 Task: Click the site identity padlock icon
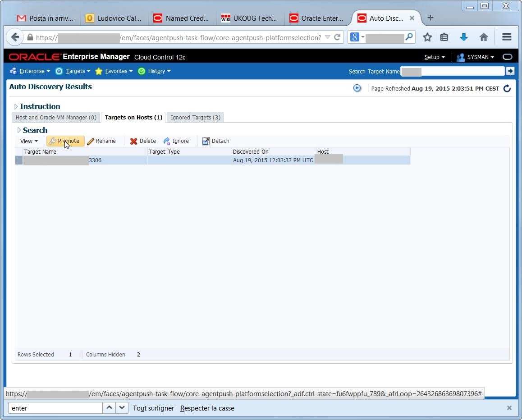pos(30,37)
